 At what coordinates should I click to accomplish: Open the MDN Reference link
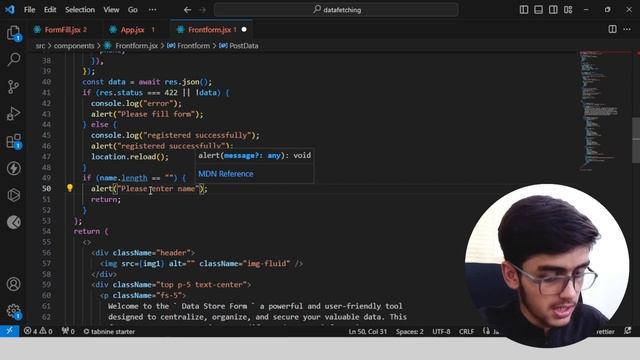pyautogui.click(x=226, y=174)
